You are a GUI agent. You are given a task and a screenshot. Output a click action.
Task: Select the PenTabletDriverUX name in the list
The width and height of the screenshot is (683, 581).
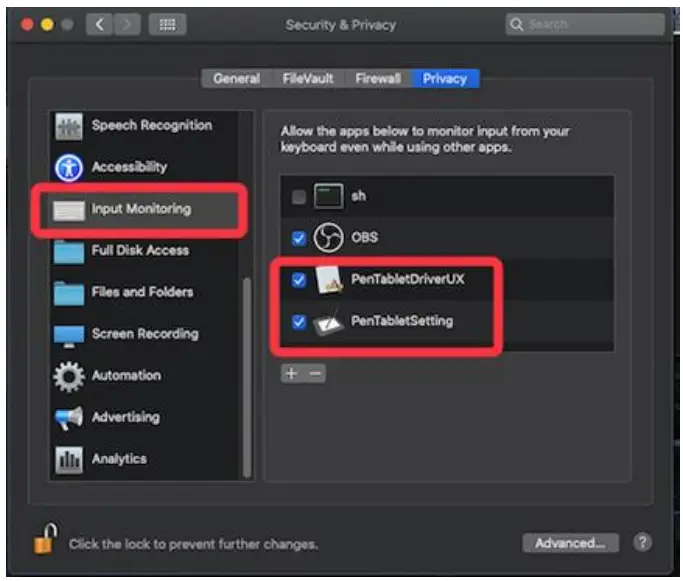pyautogui.click(x=408, y=279)
